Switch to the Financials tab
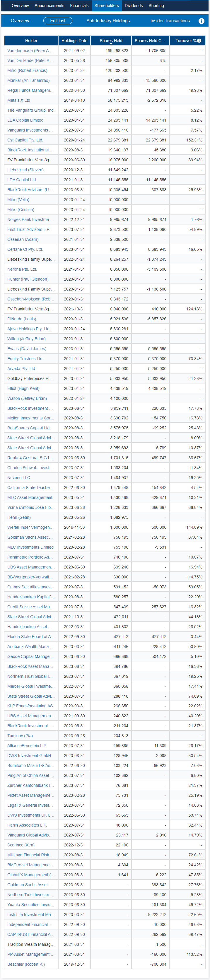The height and width of the screenshot is (980, 210). (x=79, y=6)
